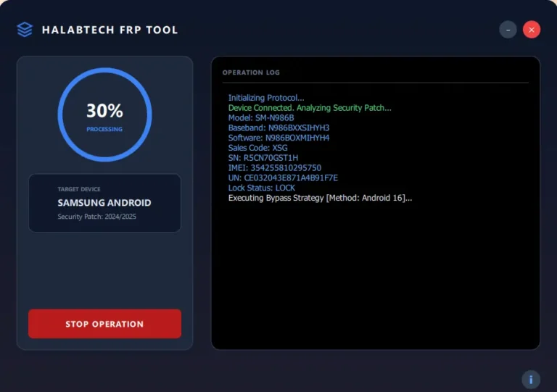Image resolution: width=557 pixels, height=392 pixels.
Task: Click the OPERATION LOG heading
Action: pos(251,72)
